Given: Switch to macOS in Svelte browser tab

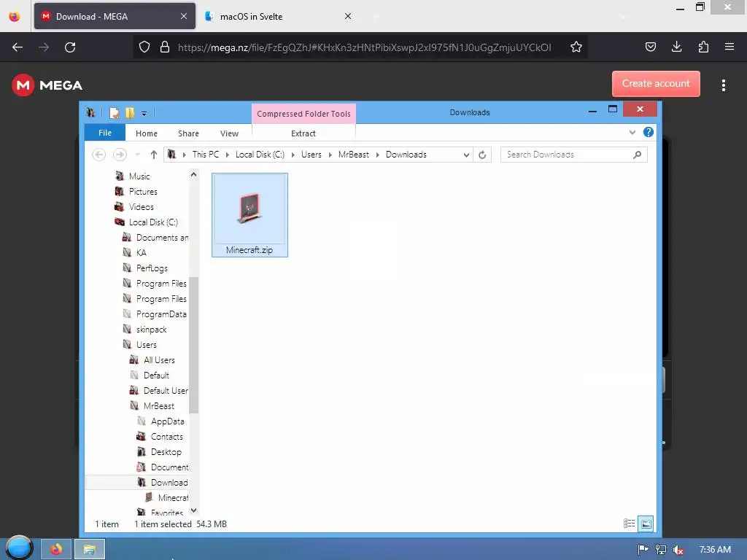Looking at the screenshot, I should (278, 16).
